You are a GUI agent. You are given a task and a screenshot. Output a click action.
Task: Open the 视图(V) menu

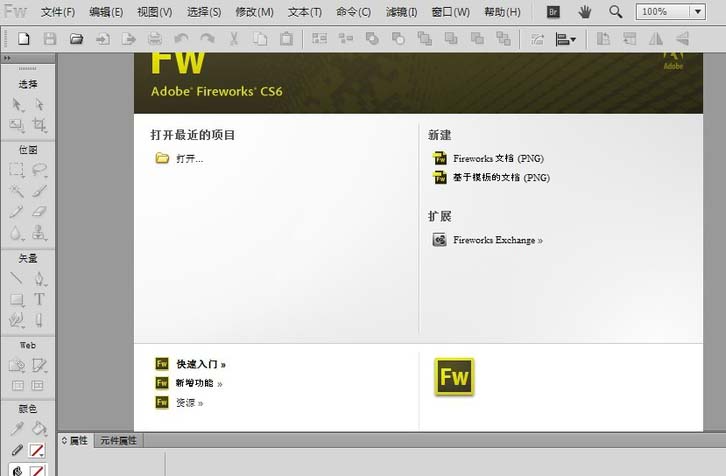(155, 12)
